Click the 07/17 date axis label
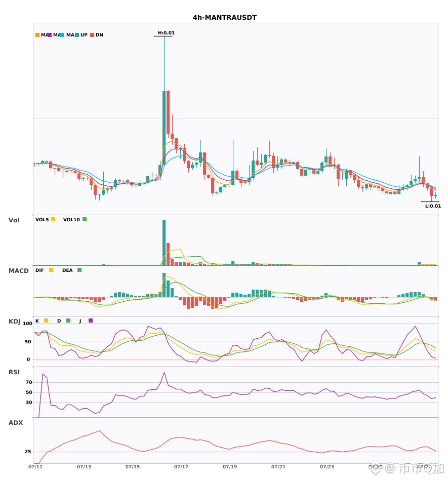The height and width of the screenshot is (481, 448). [x=181, y=467]
